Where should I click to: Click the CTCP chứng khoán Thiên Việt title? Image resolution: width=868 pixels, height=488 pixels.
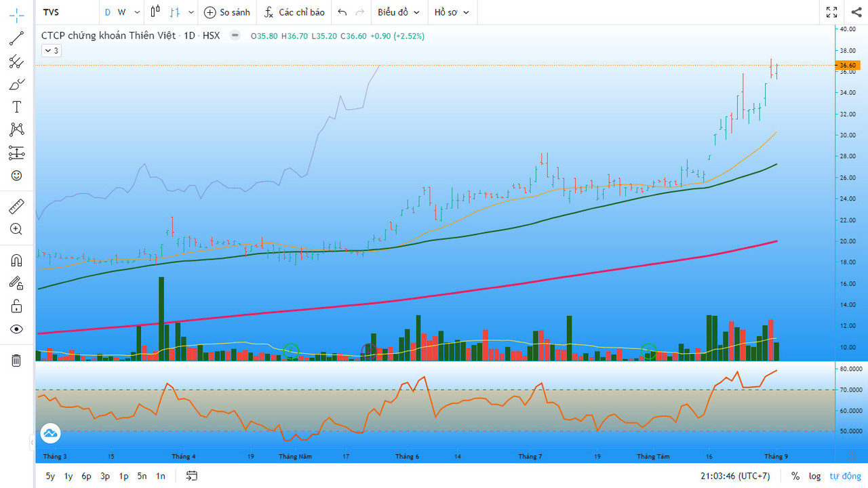(x=108, y=35)
